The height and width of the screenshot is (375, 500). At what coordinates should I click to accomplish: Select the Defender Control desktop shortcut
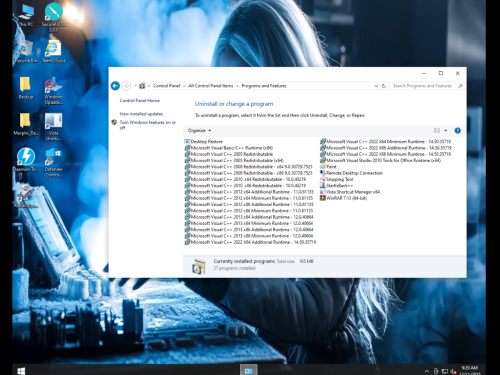[x=53, y=162]
